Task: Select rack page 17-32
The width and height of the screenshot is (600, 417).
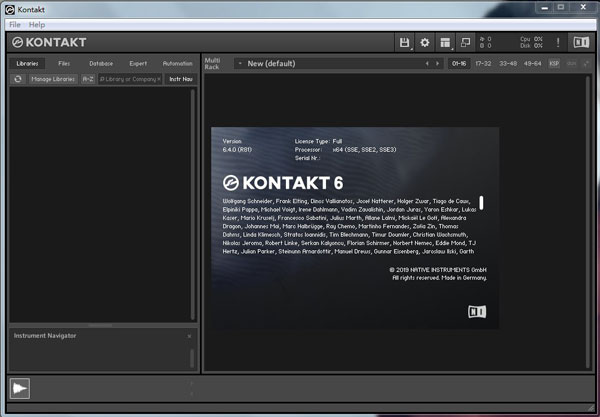Action: click(x=483, y=63)
